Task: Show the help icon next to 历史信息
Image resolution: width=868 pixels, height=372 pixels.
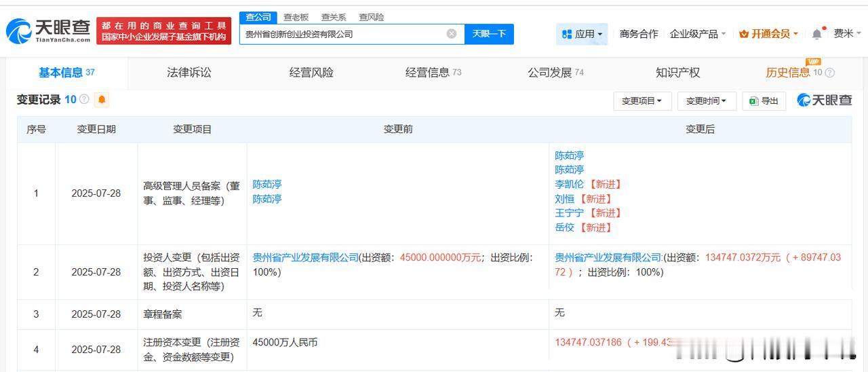Action: (x=829, y=73)
